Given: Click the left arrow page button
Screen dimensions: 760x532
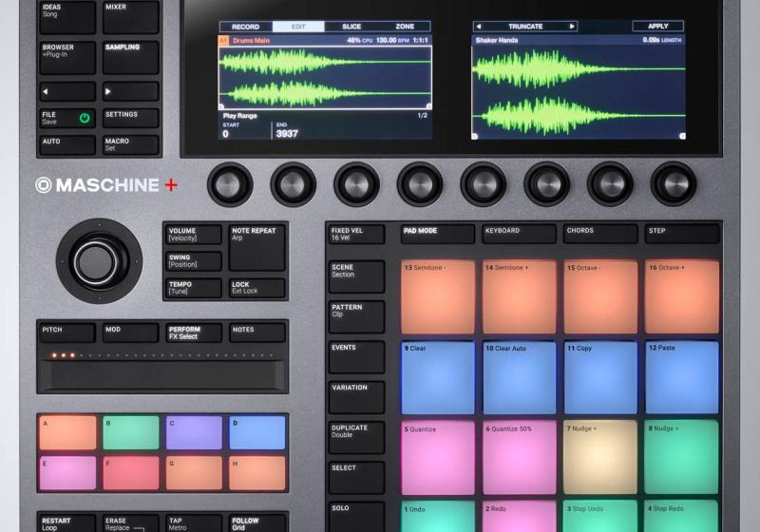Looking at the screenshot, I should pos(67,91).
